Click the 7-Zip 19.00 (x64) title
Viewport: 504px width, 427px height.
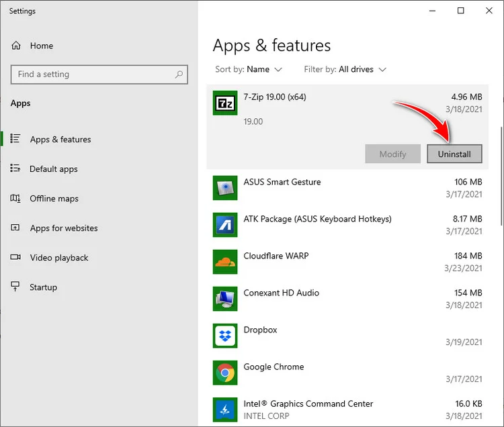[x=274, y=97]
